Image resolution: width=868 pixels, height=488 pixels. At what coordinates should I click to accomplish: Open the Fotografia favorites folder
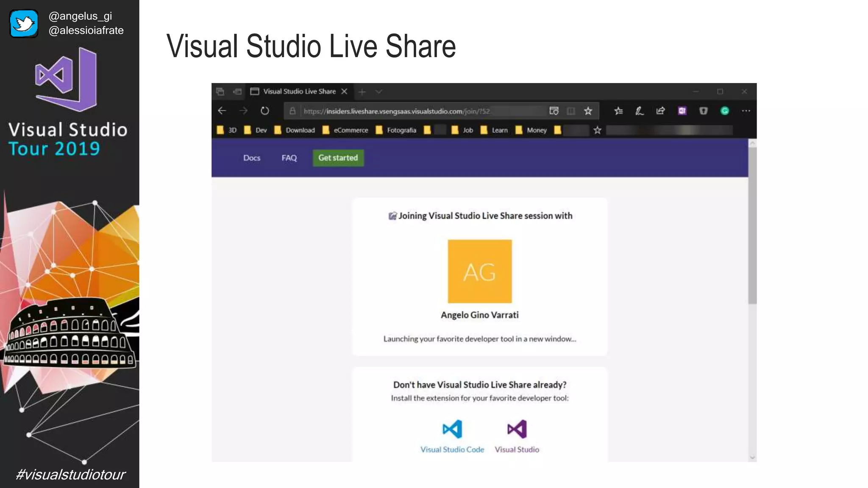coord(396,130)
